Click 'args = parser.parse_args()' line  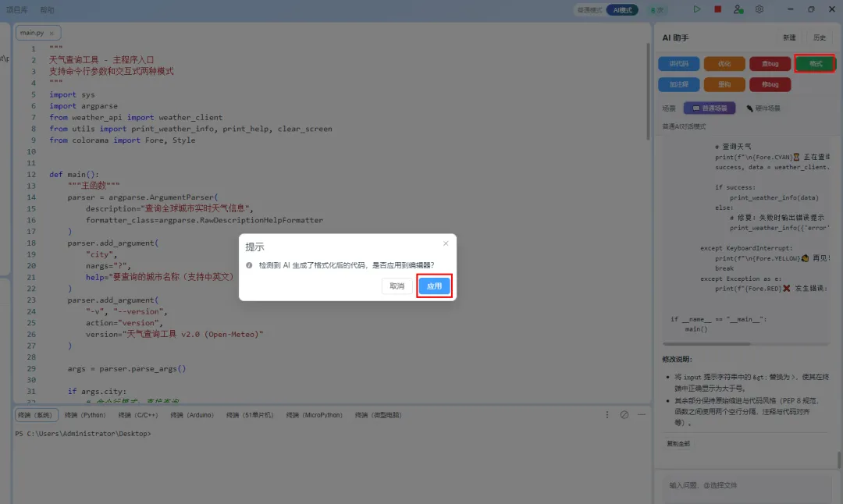click(x=127, y=368)
